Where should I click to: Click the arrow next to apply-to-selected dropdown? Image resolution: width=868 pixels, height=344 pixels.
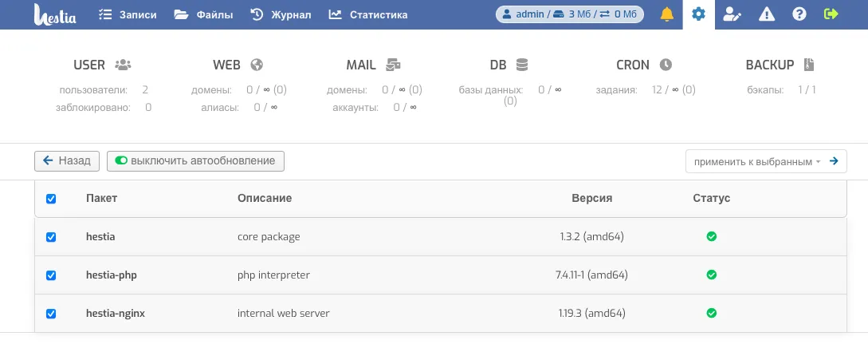834,161
